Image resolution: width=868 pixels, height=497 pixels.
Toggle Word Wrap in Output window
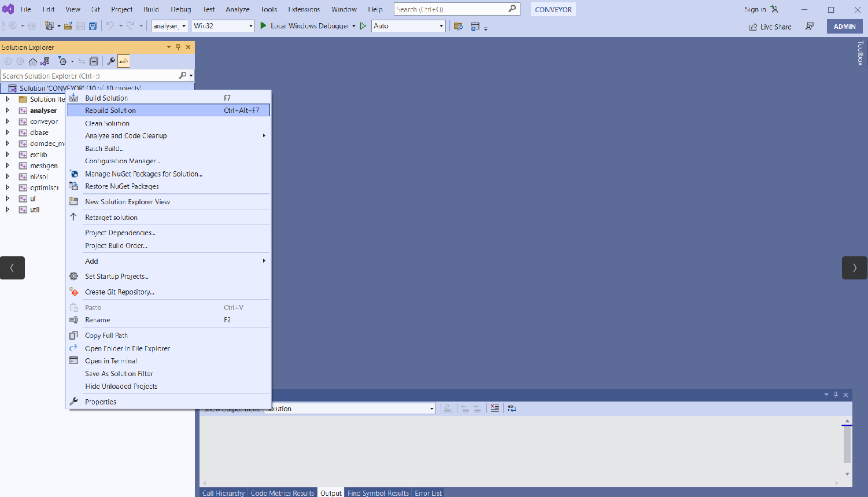(512, 408)
